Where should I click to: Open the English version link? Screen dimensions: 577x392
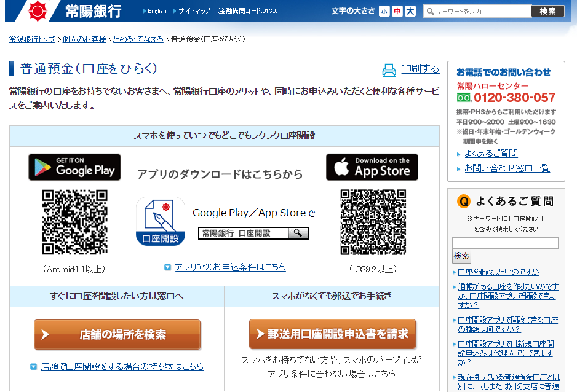tap(157, 11)
